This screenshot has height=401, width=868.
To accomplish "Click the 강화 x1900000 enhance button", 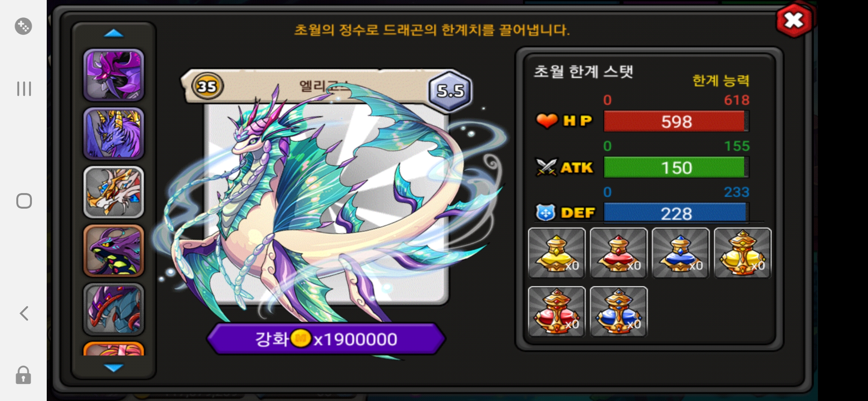I will pos(326,339).
